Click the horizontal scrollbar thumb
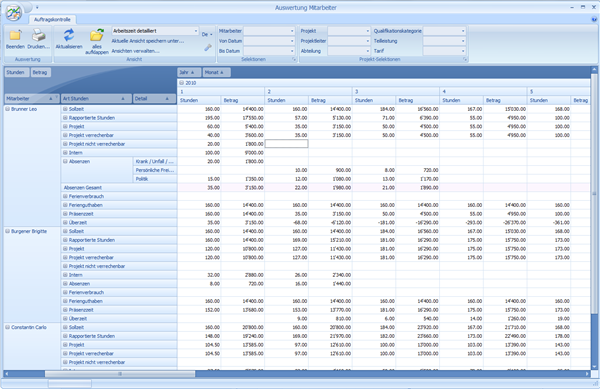The width and height of the screenshot is (600, 389). coord(120,374)
